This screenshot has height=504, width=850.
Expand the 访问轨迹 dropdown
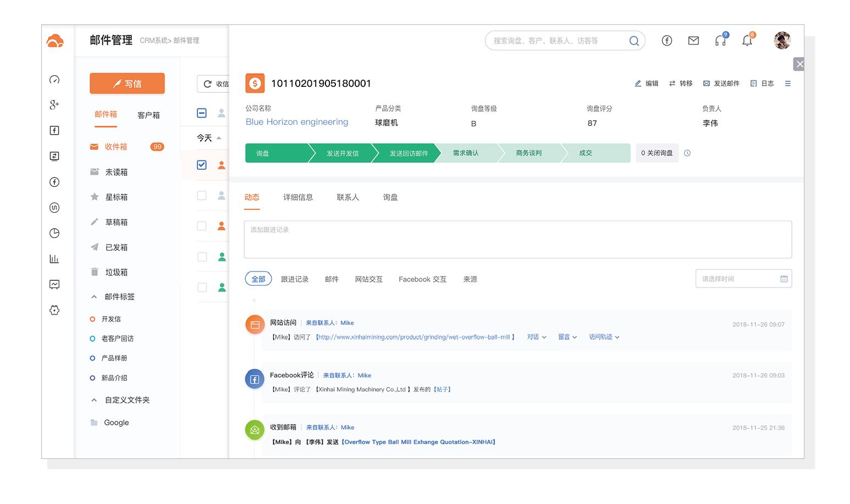pos(604,337)
